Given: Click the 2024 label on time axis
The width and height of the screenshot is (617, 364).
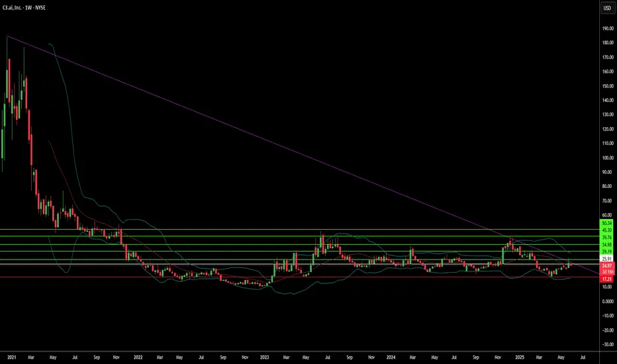Looking at the screenshot, I should tap(391, 357).
